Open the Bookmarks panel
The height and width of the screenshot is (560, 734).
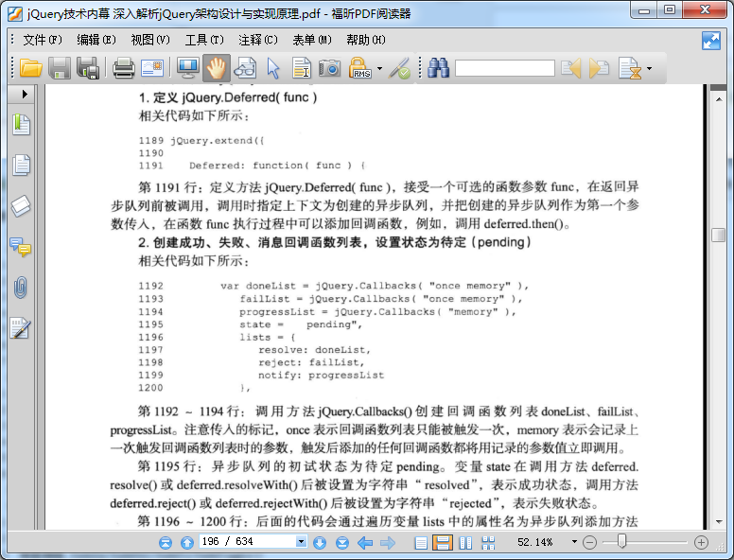[x=21, y=125]
